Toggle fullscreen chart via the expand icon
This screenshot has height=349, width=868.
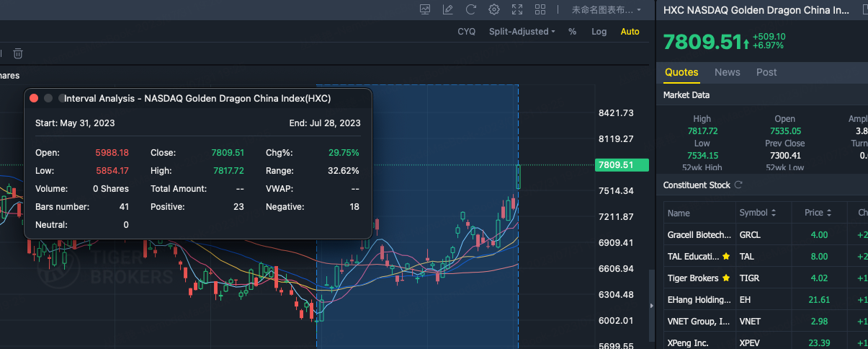(517, 9)
